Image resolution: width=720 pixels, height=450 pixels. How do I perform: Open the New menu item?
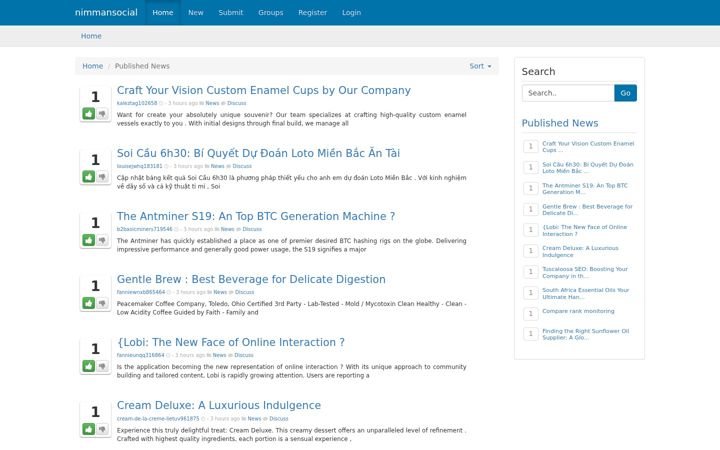point(196,12)
